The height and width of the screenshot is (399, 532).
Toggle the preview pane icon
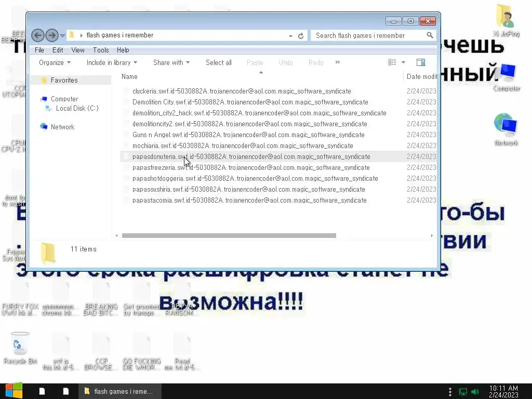(421, 62)
